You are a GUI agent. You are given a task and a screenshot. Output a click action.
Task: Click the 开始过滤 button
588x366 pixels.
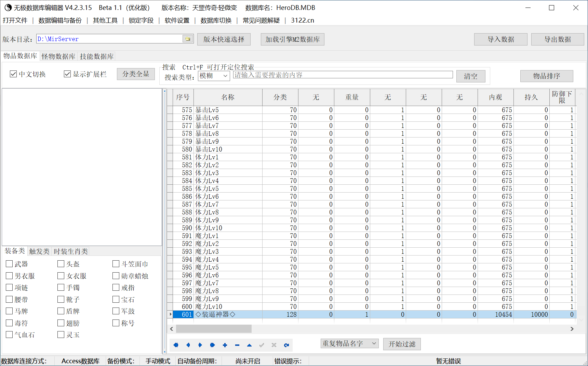(402, 344)
